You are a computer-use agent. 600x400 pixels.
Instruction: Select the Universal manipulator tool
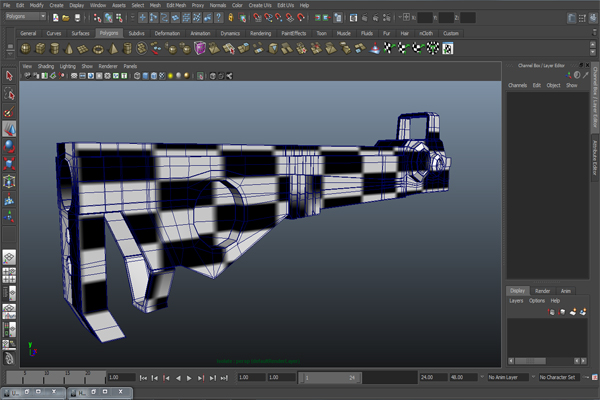9,181
